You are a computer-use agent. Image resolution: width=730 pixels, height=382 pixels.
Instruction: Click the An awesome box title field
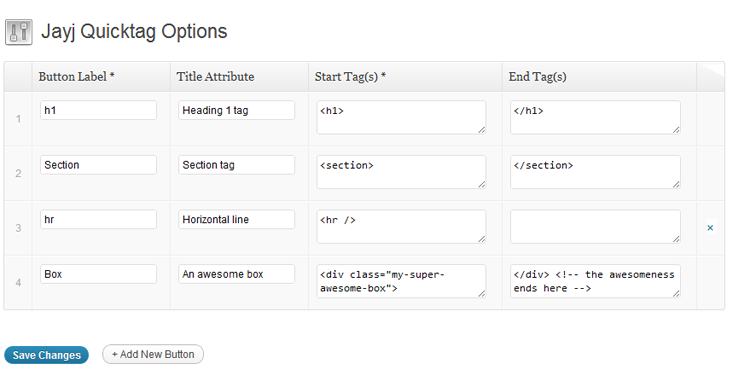(237, 274)
